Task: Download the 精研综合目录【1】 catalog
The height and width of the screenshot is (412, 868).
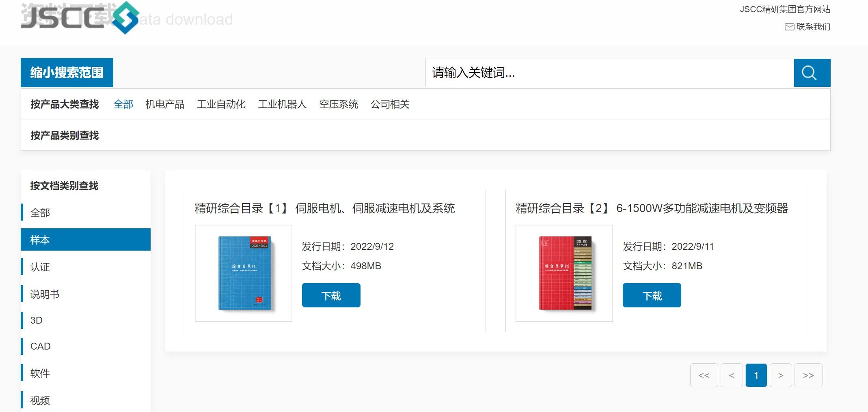Action: click(x=331, y=296)
